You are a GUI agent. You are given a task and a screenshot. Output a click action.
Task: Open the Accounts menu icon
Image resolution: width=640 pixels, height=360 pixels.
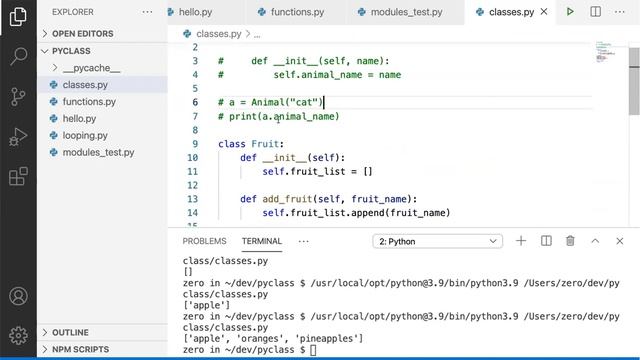pos(18,296)
